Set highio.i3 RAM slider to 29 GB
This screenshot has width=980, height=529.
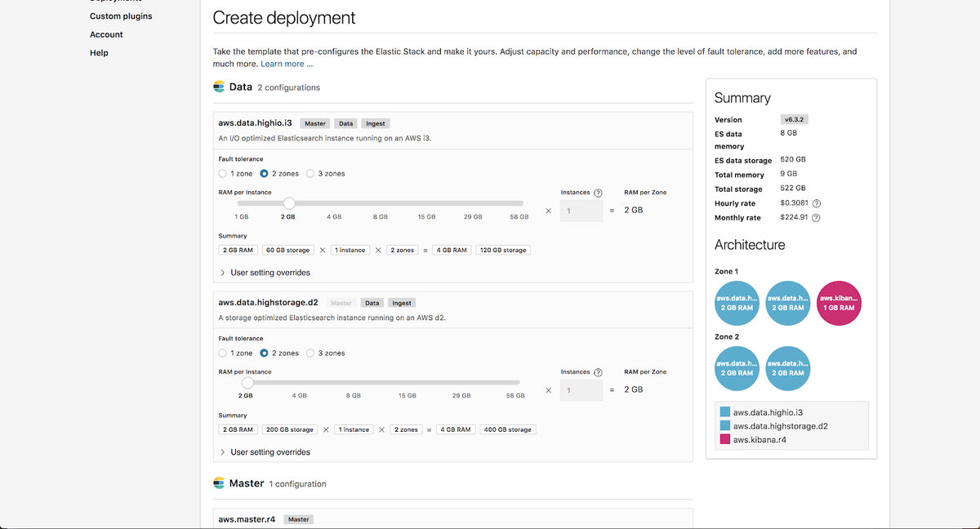tap(473, 217)
